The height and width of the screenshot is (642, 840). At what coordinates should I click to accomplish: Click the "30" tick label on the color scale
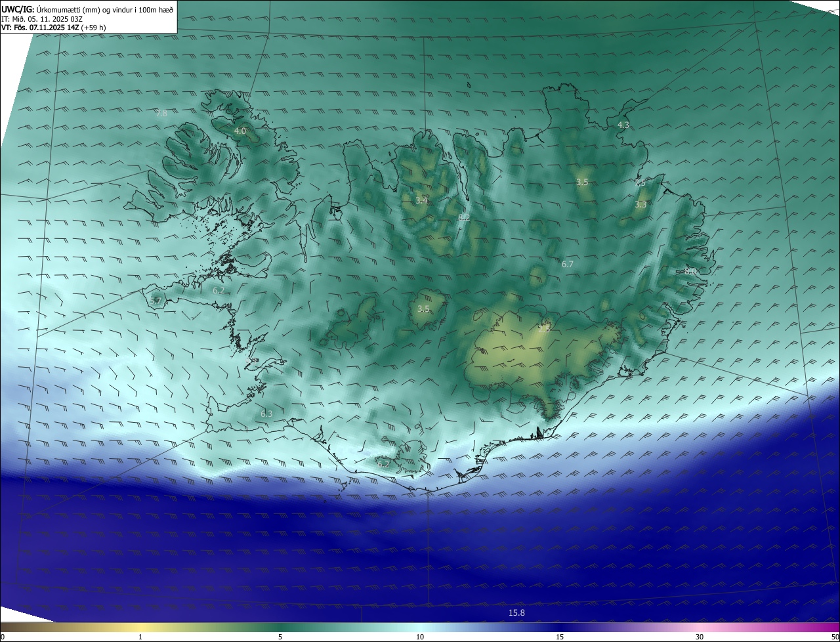coord(700,637)
